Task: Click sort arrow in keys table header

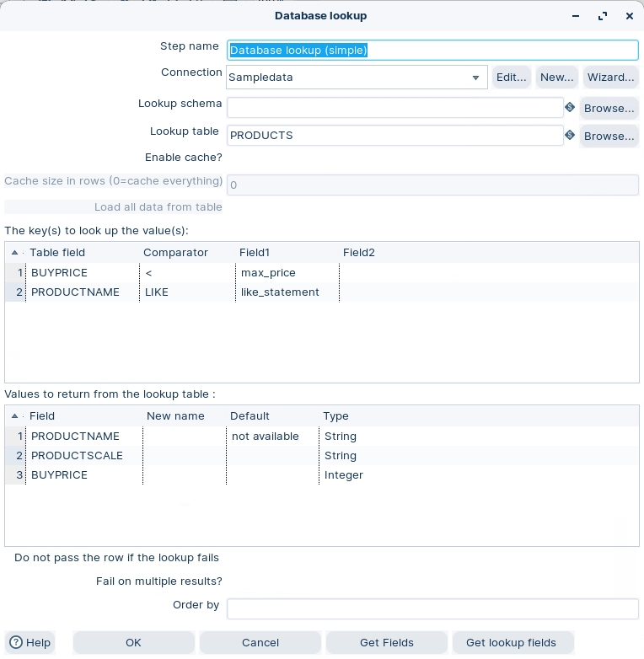Action: click(x=15, y=253)
